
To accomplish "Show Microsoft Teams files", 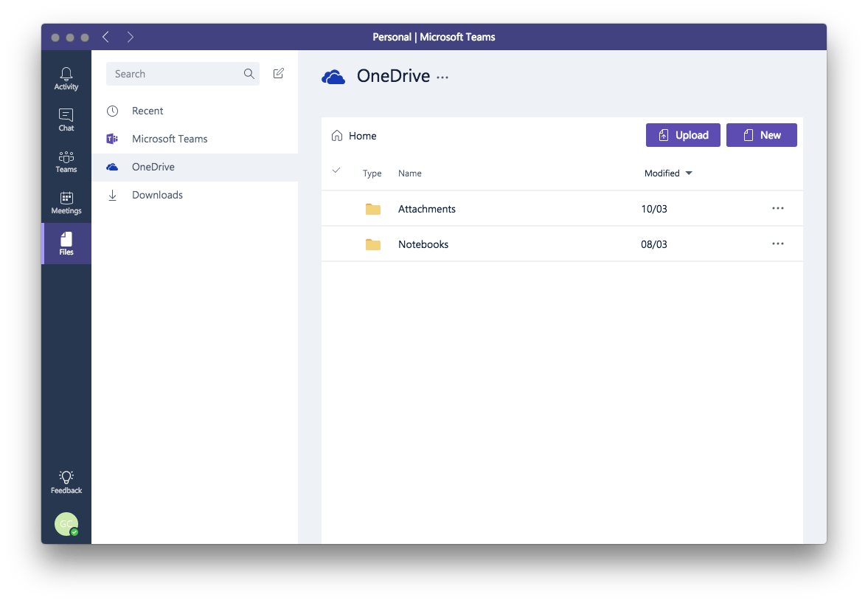I will (195, 139).
